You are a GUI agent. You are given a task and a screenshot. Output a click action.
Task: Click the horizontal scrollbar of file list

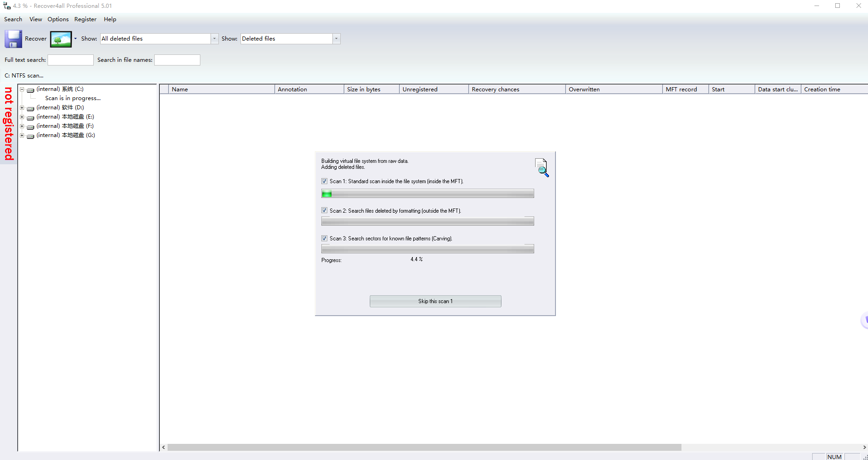pos(424,447)
